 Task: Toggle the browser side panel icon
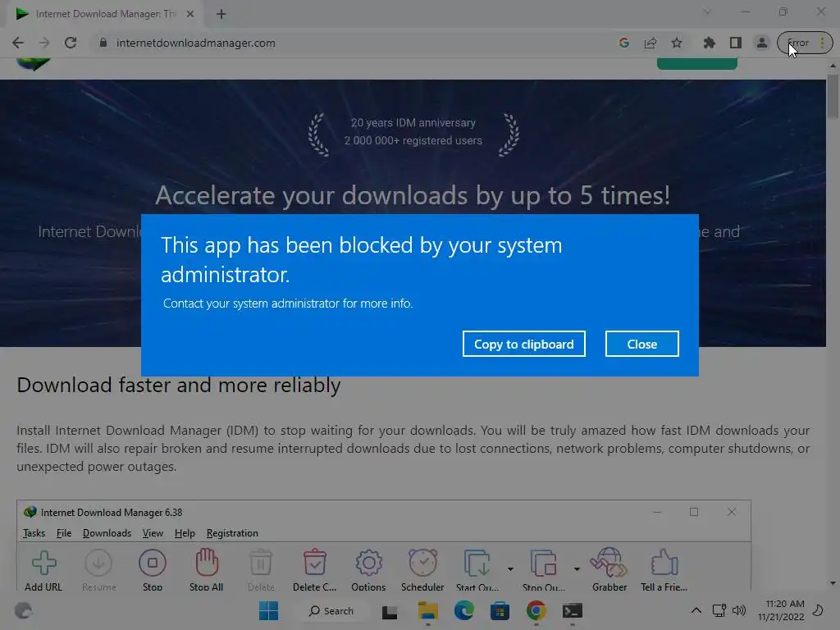pyautogui.click(x=736, y=43)
